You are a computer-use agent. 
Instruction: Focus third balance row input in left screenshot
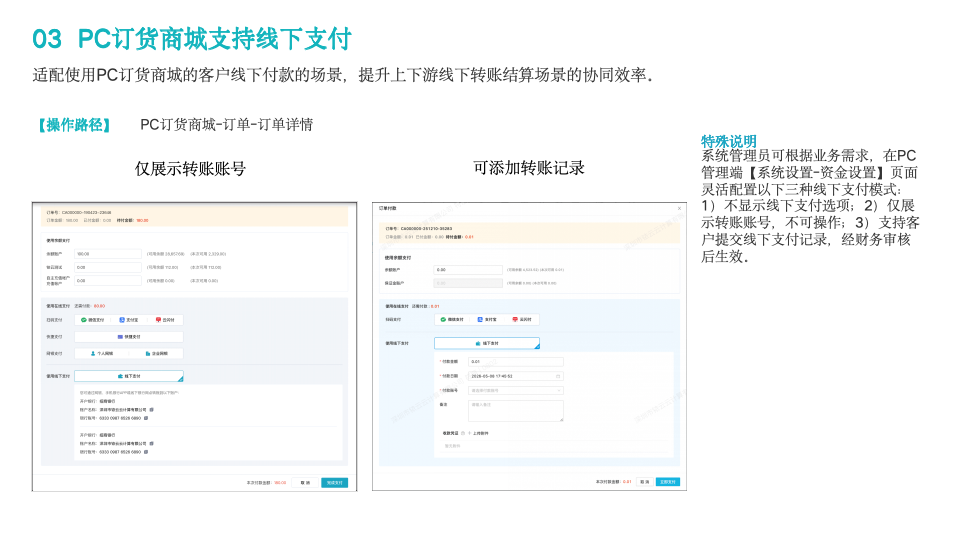point(108,281)
